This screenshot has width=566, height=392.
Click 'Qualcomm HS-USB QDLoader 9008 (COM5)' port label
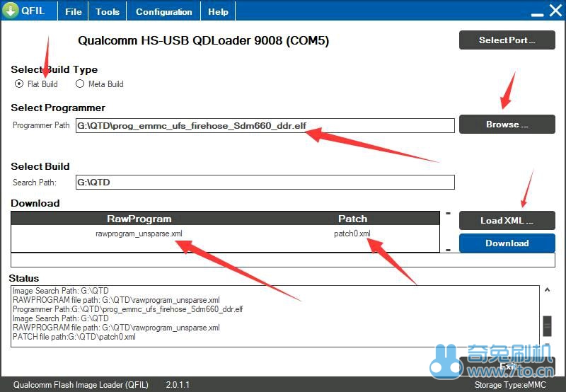coord(204,40)
